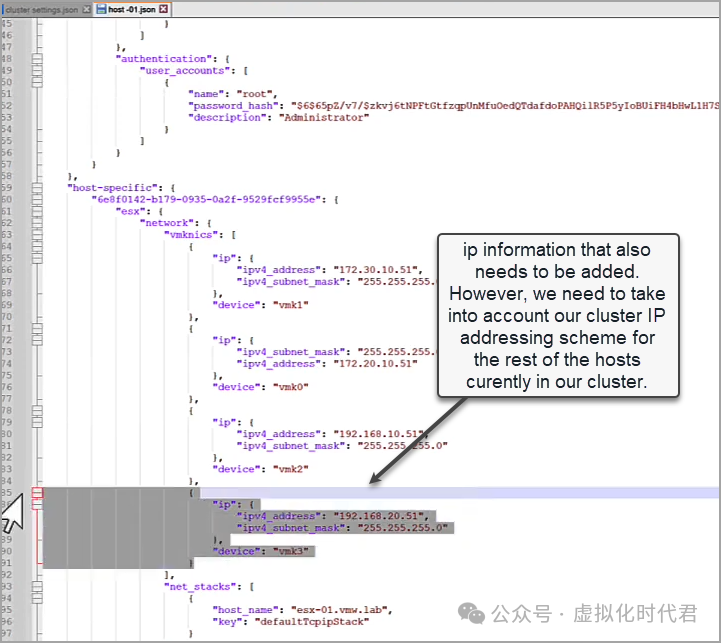Click the "192.168.10.51" address value
The image size is (721, 643).
pos(378,434)
